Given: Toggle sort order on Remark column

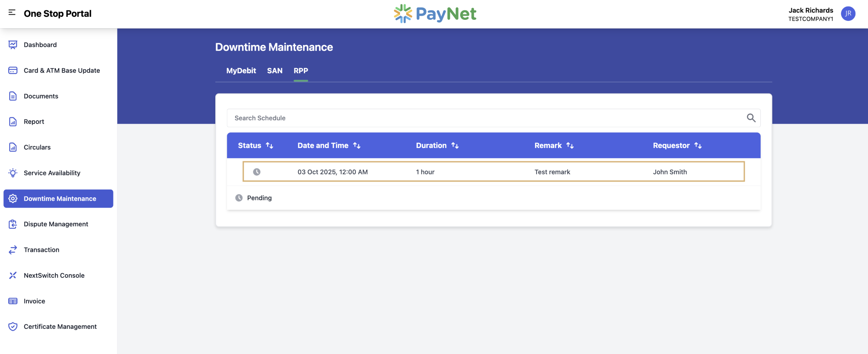Looking at the screenshot, I should 570,145.
